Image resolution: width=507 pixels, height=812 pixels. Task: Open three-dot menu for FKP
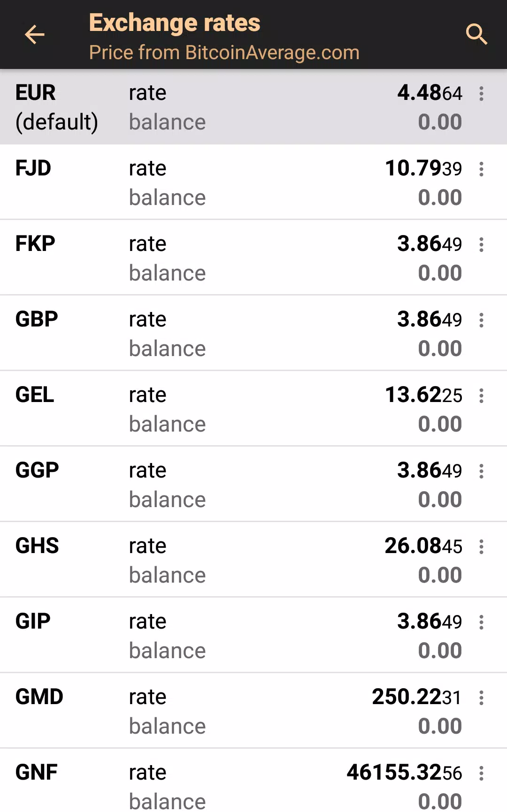[481, 245]
